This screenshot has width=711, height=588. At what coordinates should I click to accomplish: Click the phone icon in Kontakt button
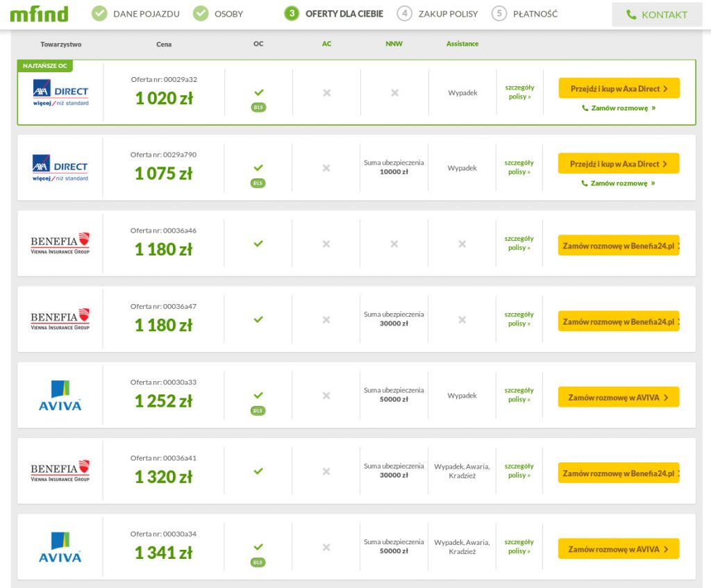(x=631, y=15)
